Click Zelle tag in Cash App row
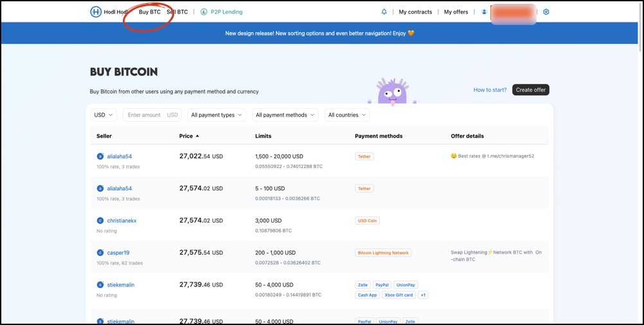Viewport: 644px width, 325px height. pyautogui.click(x=362, y=284)
